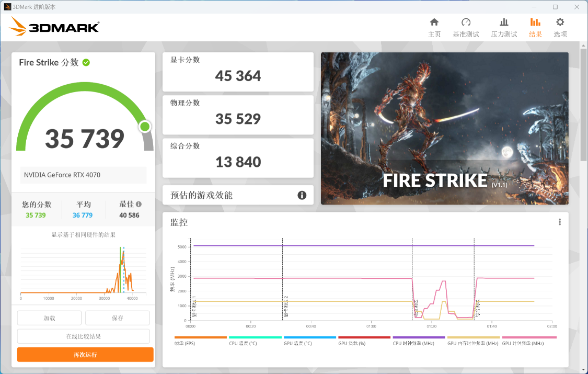Click the 保存 save button
588x374 pixels.
[118, 318]
